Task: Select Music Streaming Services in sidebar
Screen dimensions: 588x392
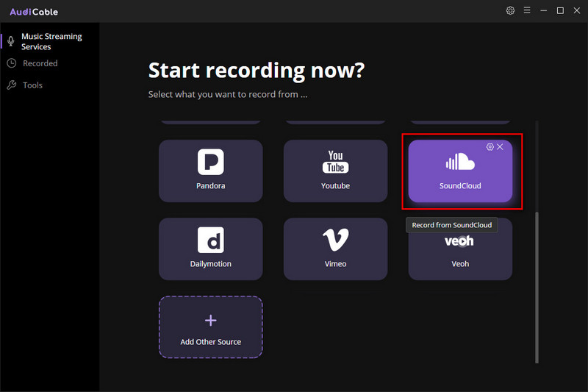Action: point(50,41)
